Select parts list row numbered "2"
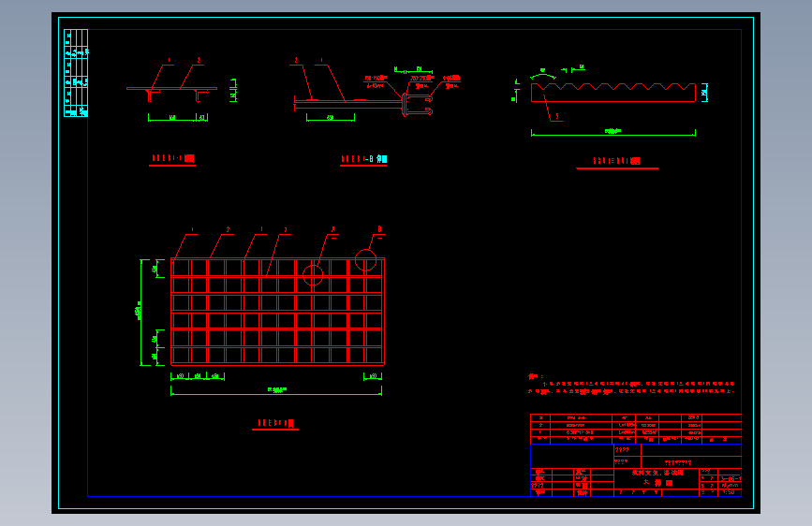 [635, 425]
